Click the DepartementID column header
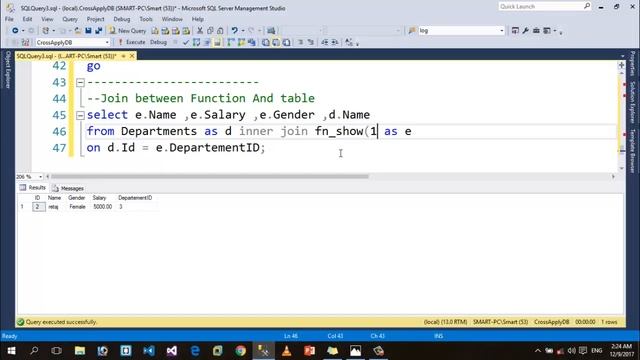The height and width of the screenshot is (360, 640). pyautogui.click(x=135, y=198)
